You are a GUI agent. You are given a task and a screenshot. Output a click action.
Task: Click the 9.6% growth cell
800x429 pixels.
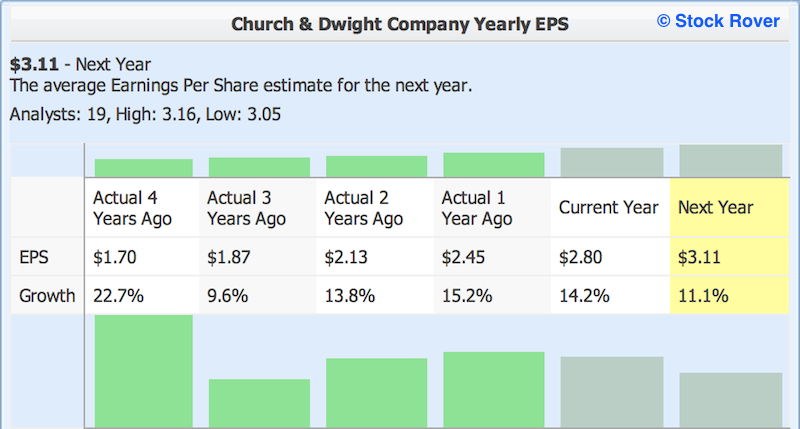[258, 295]
